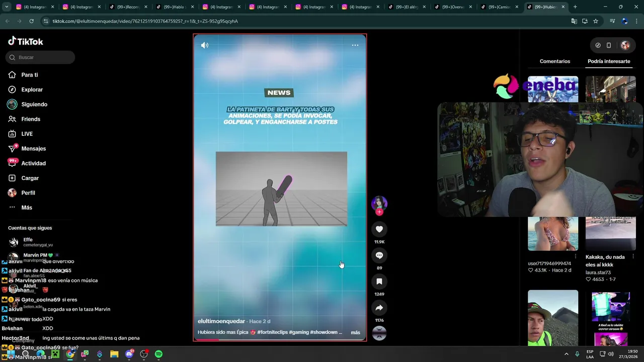This screenshot has width=644, height=362.
Task: Open Friends in the sidebar
Action: point(31,119)
